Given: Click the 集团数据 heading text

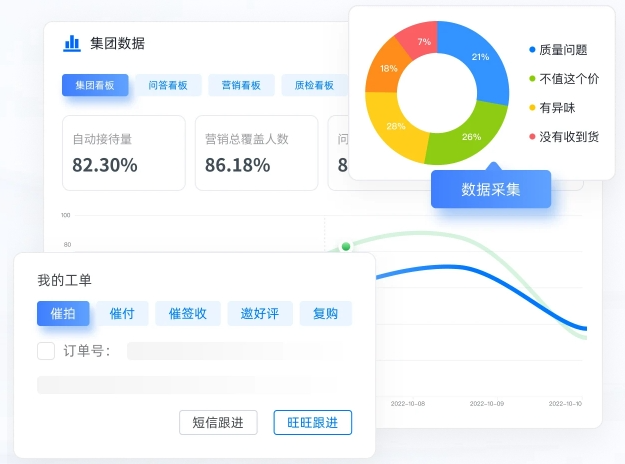Looking at the screenshot, I should tap(118, 43).
